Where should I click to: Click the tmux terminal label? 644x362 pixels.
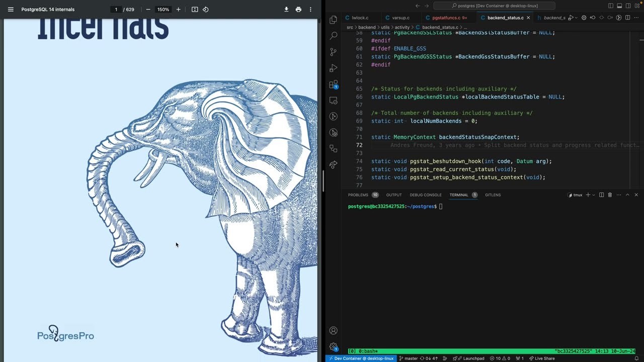coord(574,195)
